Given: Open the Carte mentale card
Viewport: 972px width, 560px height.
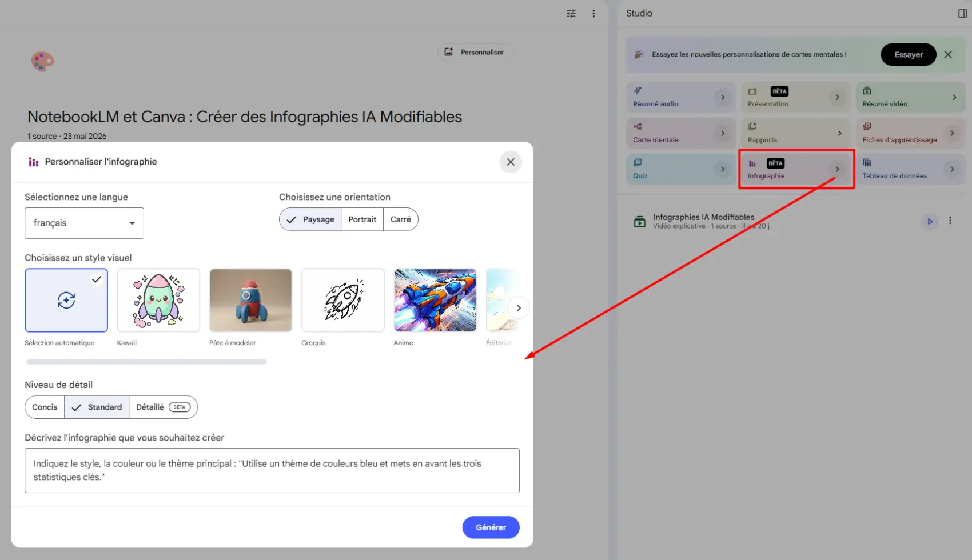Looking at the screenshot, I should click(x=680, y=133).
